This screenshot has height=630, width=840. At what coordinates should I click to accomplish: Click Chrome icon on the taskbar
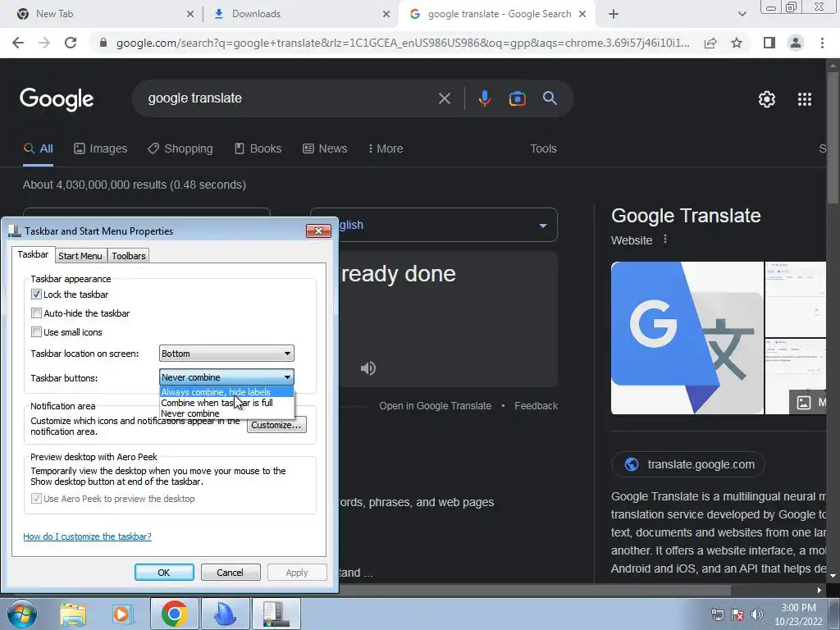[x=174, y=614]
